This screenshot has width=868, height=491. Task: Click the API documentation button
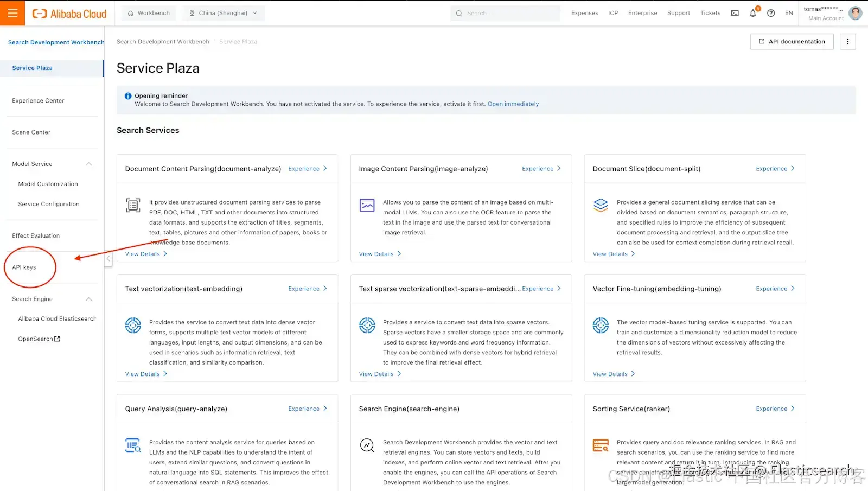point(792,42)
